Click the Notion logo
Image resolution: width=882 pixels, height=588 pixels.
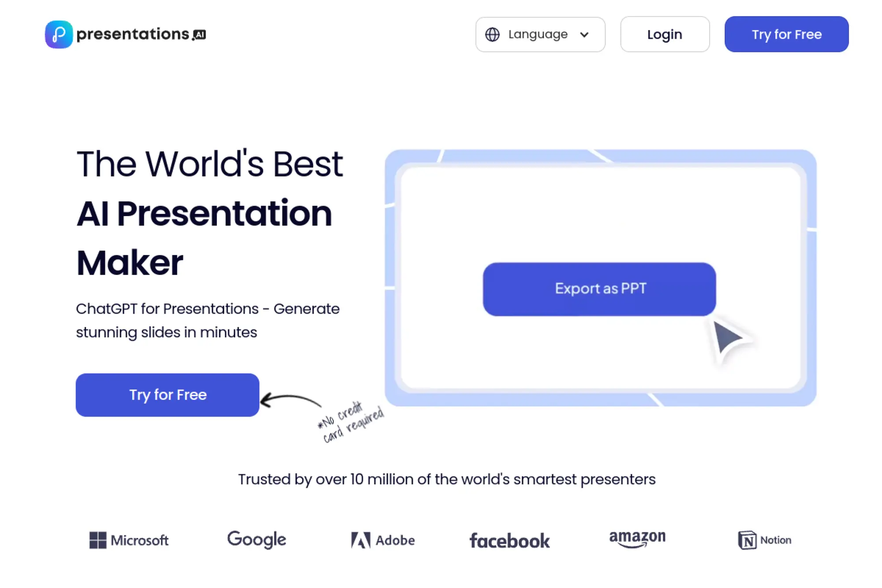(x=764, y=539)
